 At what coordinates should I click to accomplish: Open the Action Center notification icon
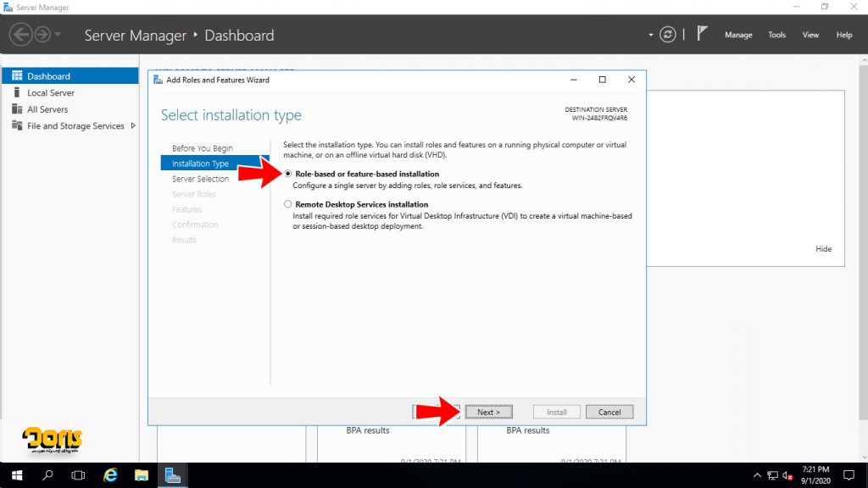(x=849, y=475)
